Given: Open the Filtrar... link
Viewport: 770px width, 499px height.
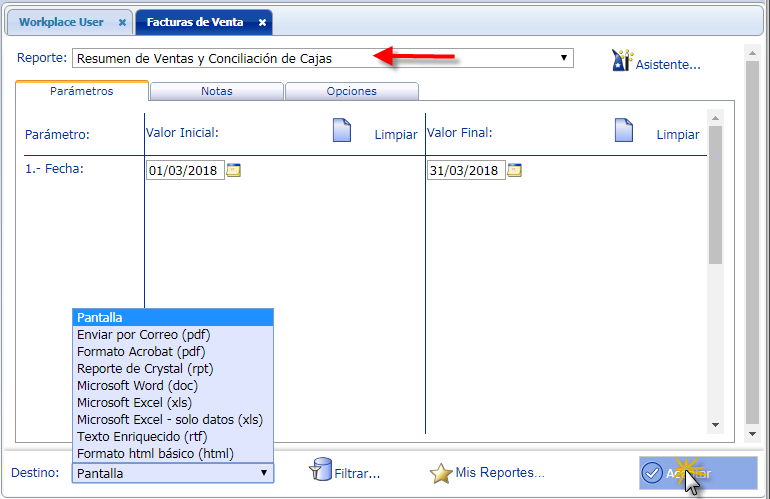Looking at the screenshot, I should pyautogui.click(x=357, y=473).
